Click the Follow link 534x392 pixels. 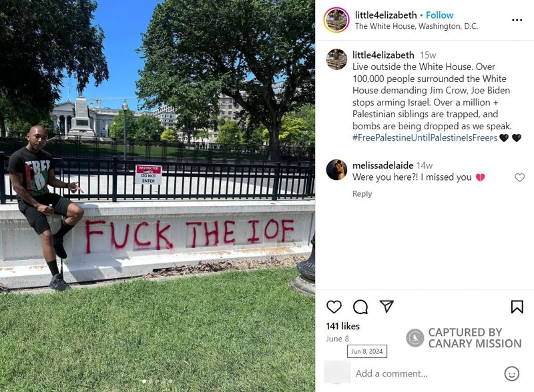click(440, 15)
